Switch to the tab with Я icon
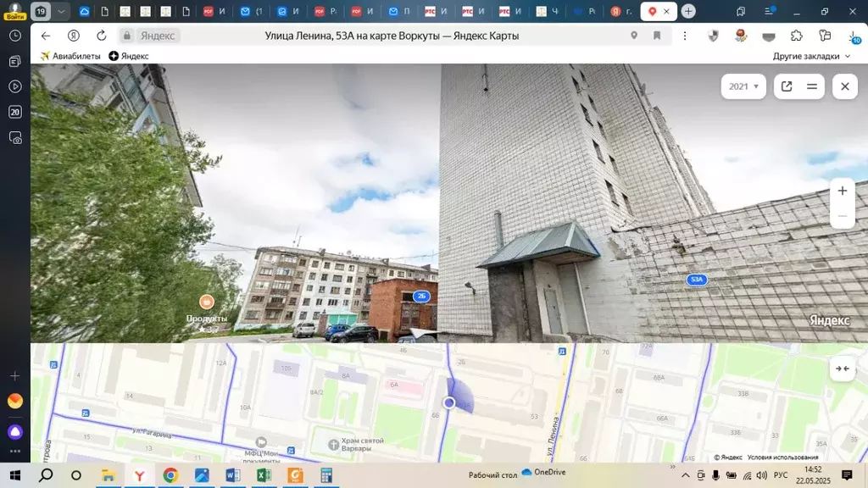 pos(621,11)
